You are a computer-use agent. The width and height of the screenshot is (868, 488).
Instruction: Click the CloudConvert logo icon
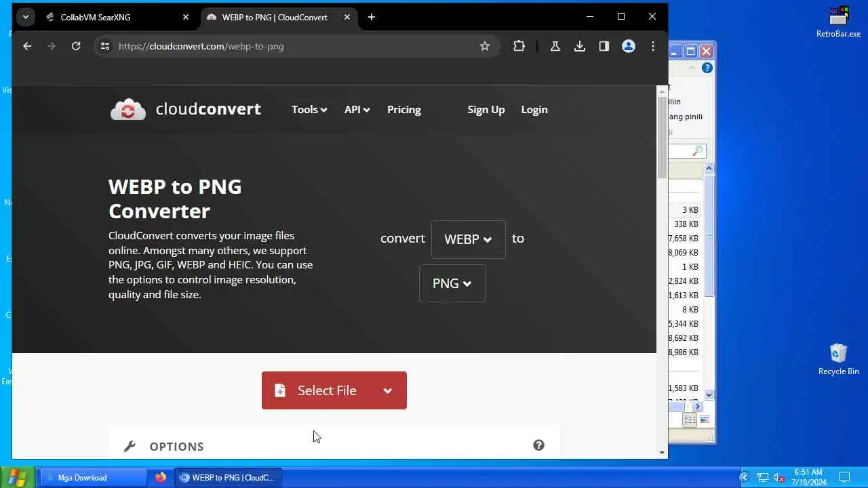click(128, 110)
